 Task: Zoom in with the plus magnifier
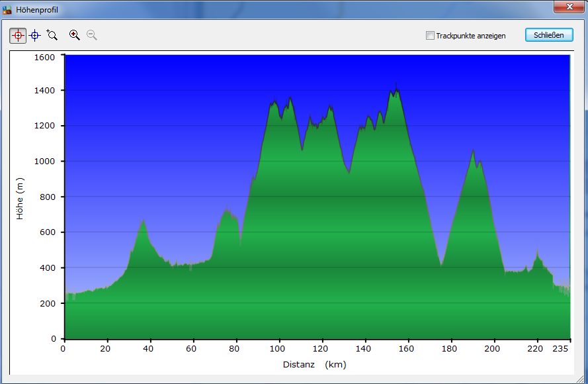tap(75, 35)
